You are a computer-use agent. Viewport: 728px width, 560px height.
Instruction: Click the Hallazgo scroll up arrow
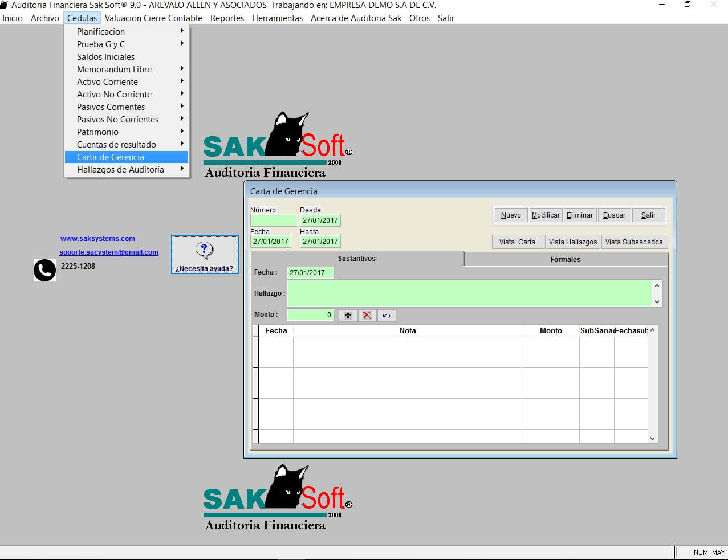657,285
